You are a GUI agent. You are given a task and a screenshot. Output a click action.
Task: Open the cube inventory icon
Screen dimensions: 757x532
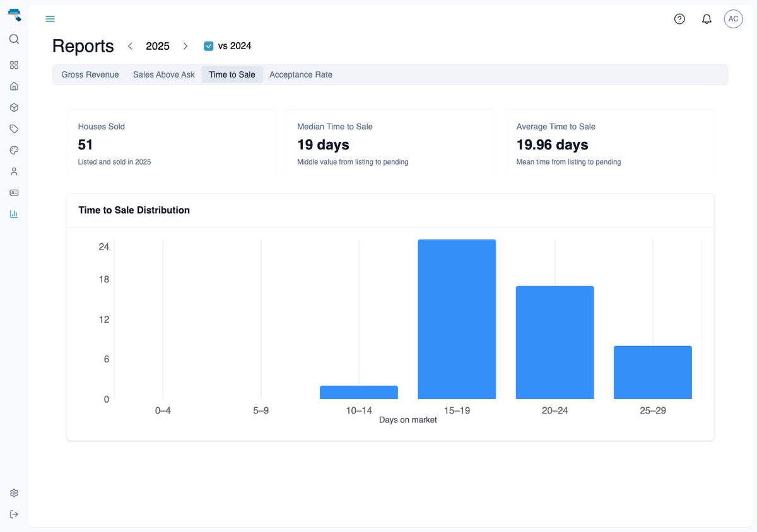(x=14, y=108)
